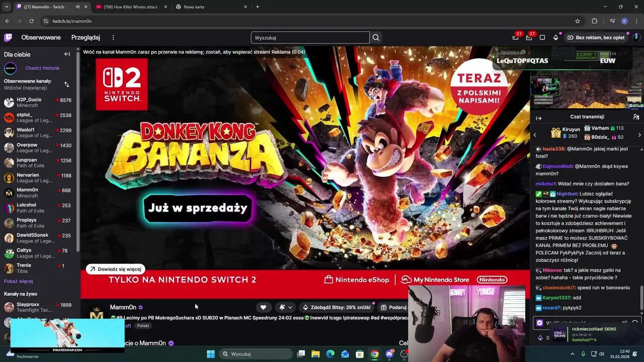This screenshot has width=644, height=362.
Task: Collapse the chat panel arrow
Action: (x=539, y=118)
